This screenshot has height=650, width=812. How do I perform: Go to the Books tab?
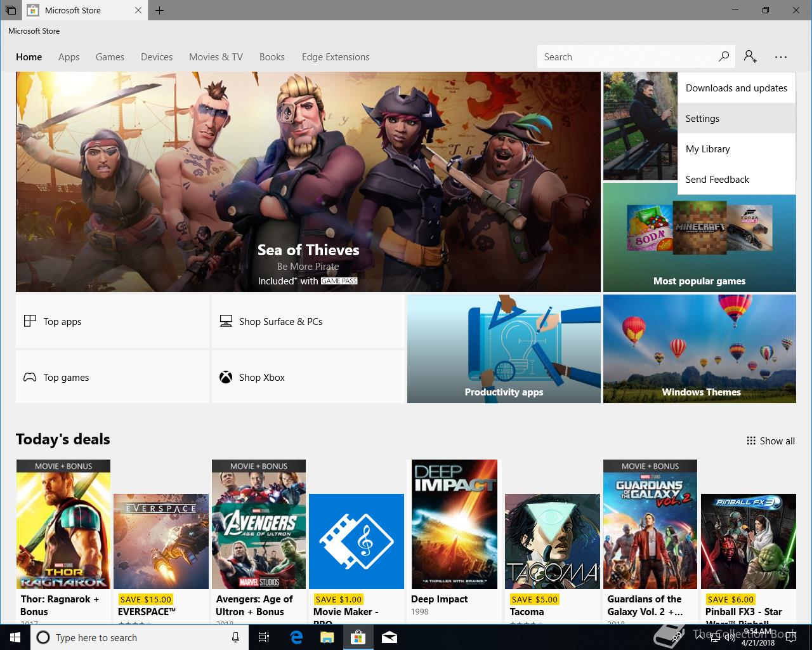pos(272,56)
